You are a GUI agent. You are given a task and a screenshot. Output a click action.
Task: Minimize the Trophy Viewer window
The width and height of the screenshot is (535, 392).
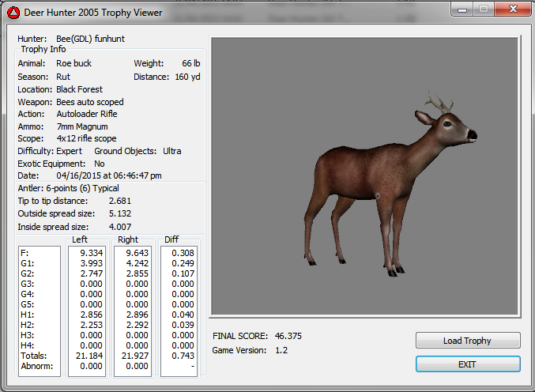coord(462,10)
